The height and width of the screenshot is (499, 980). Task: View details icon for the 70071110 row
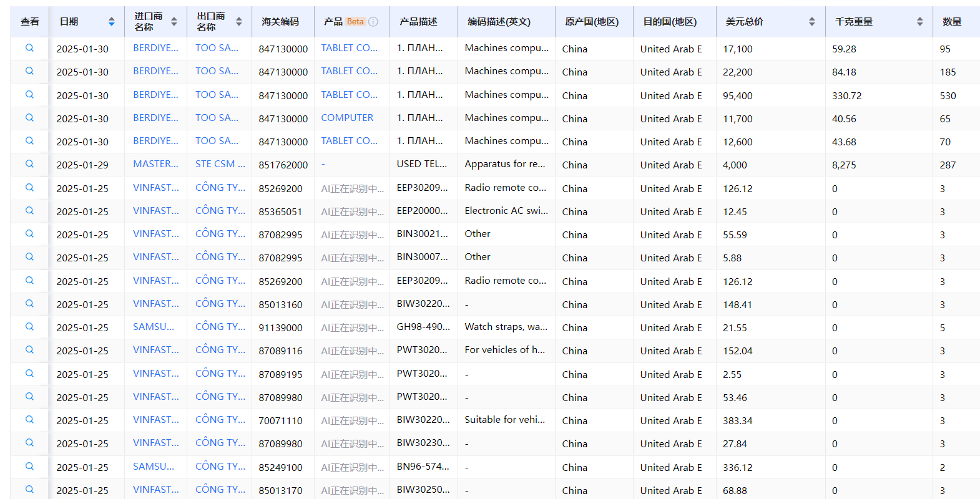29,420
